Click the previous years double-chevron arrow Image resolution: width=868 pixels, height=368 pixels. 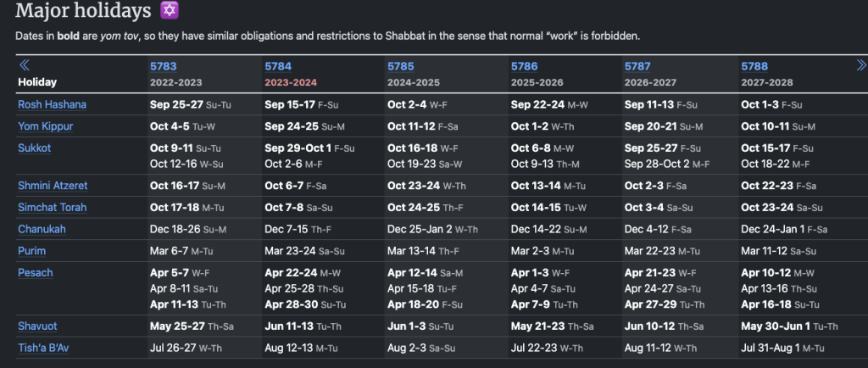[x=25, y=65]
